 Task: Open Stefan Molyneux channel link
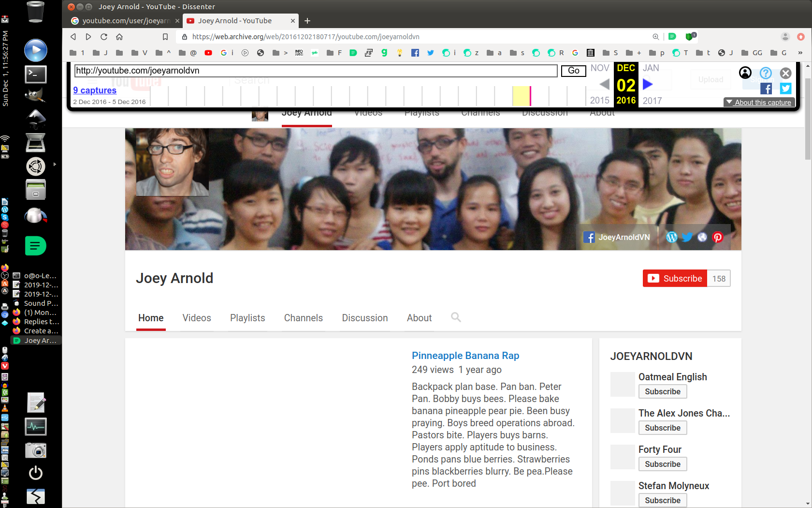pos(674,486)
